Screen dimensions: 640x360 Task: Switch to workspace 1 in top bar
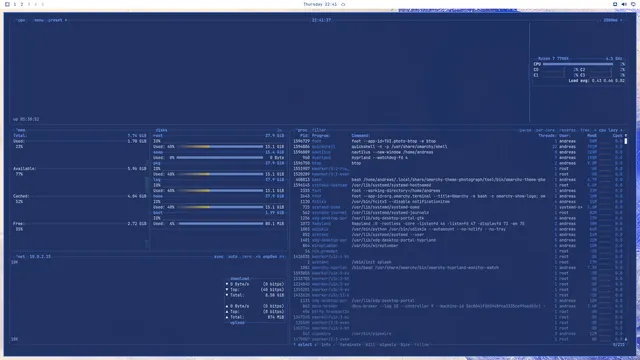[x=15, y=4]
